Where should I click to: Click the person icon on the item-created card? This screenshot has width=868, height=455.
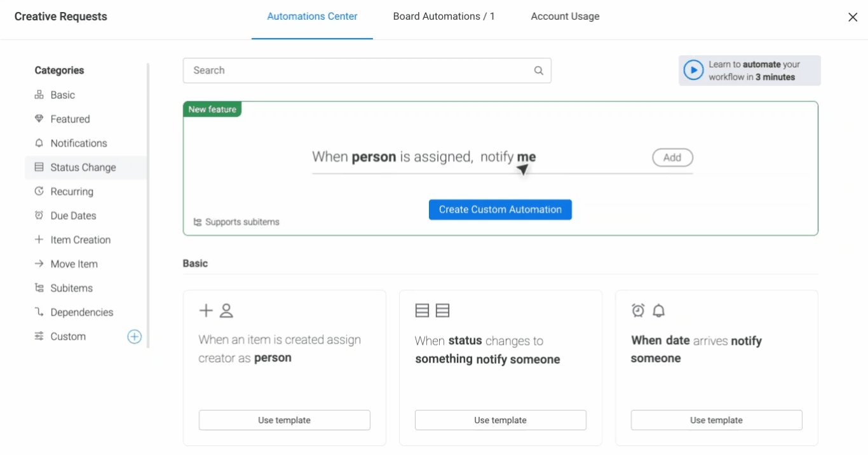coord(226,311)
